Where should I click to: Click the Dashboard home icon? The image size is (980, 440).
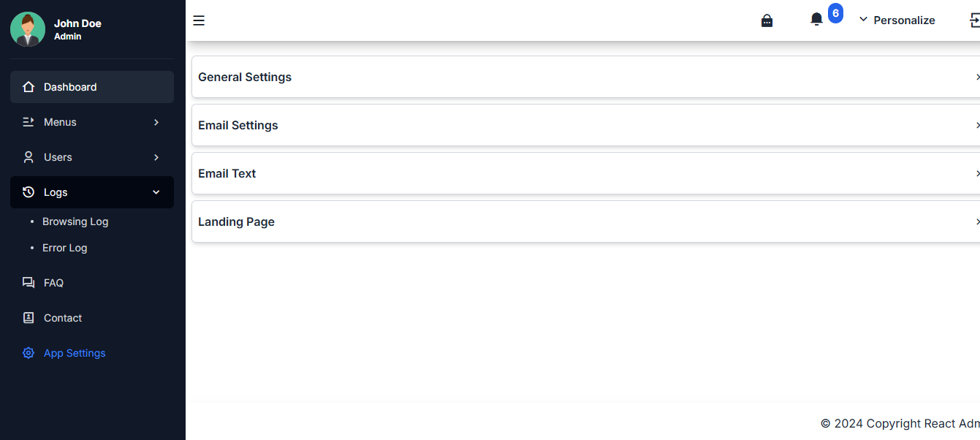(x=29, y=87)
